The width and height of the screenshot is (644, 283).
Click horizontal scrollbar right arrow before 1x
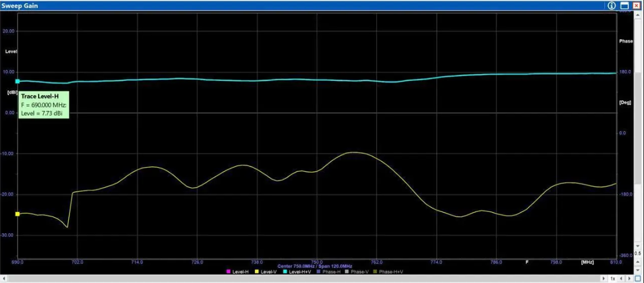604,279
